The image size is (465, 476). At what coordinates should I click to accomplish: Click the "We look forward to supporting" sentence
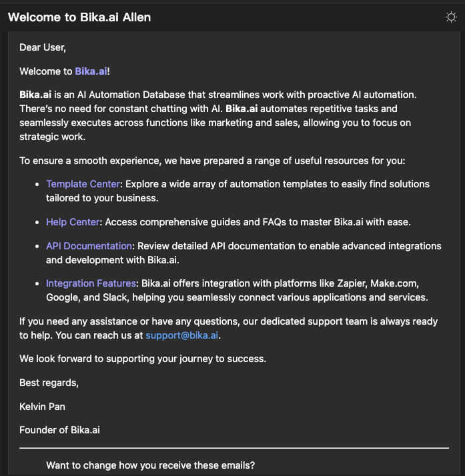[x=143, y=359]
